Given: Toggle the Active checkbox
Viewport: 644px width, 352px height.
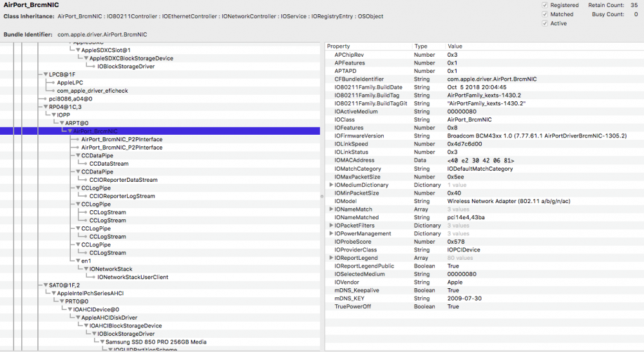Looking at the screenshot, I should 545,23.
